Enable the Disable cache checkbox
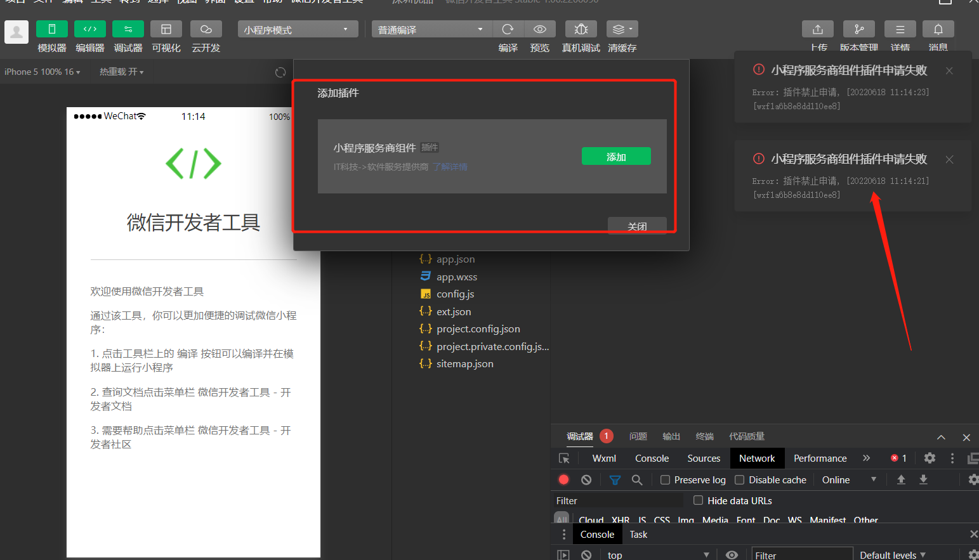The image size is (979, 560). pos(739,479)
